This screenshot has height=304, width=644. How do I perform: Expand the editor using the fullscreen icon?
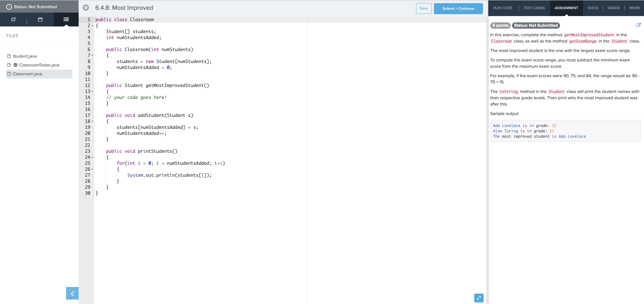(479, 298)
